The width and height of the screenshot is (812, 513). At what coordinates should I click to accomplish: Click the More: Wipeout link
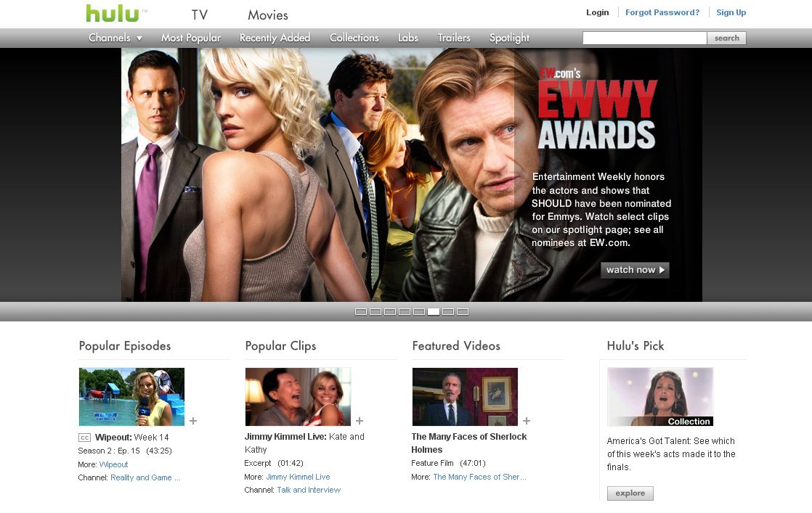[x=113, y=464]
